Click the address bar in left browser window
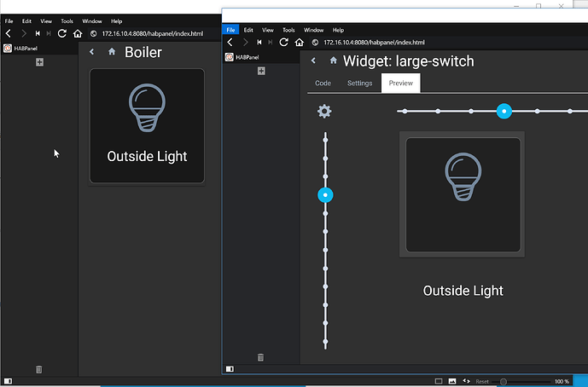588x387 pixels. pyautogui.click(x=154, y=33)
